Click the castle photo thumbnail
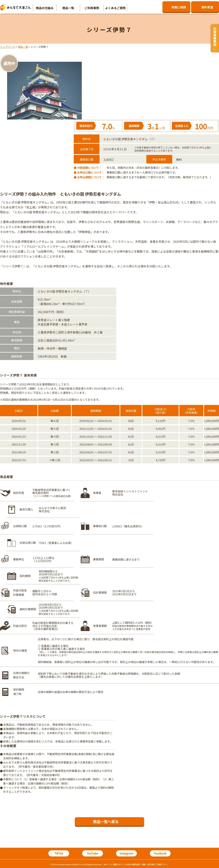 point(44,90)
